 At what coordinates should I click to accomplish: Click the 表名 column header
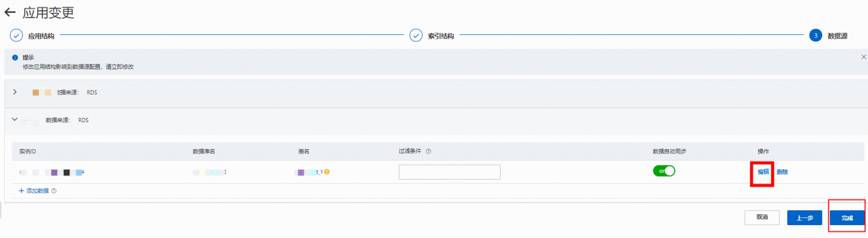coord(304,152)
